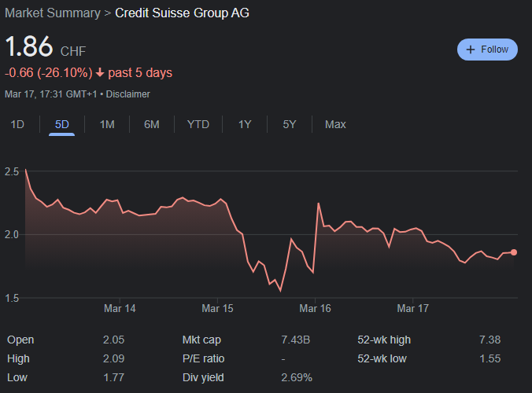The image size is (532, 393).
Task: Click the red down arrow price indicator
Action: (100, 73)
